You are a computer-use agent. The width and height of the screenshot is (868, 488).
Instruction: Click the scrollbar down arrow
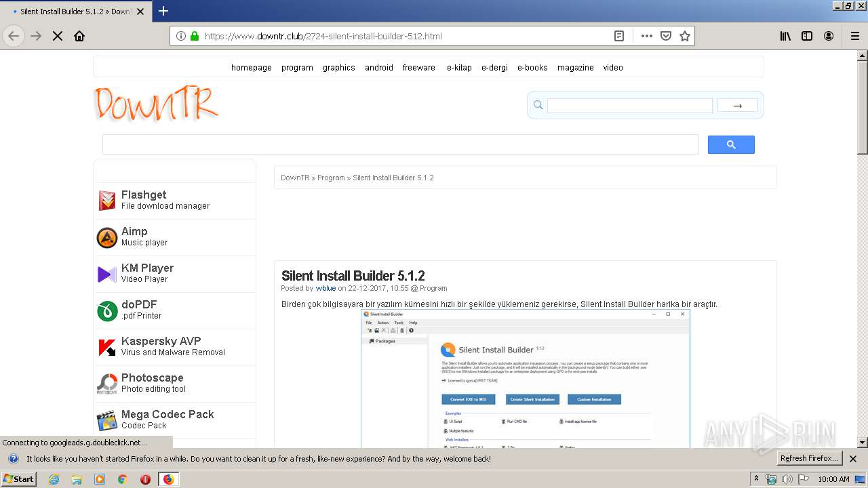coord(863,443)
